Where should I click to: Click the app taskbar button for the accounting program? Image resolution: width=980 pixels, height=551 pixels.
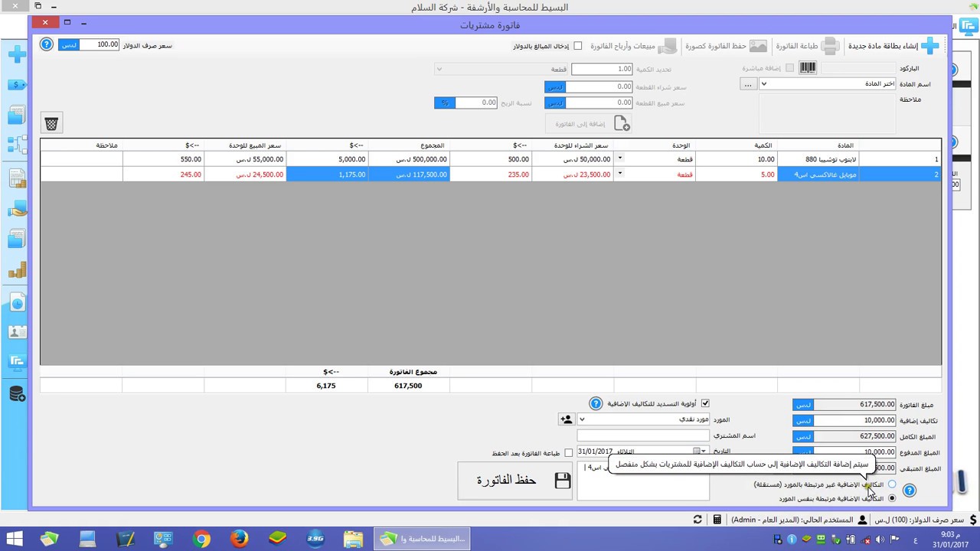pyautogui.click(x=423, y=539)
